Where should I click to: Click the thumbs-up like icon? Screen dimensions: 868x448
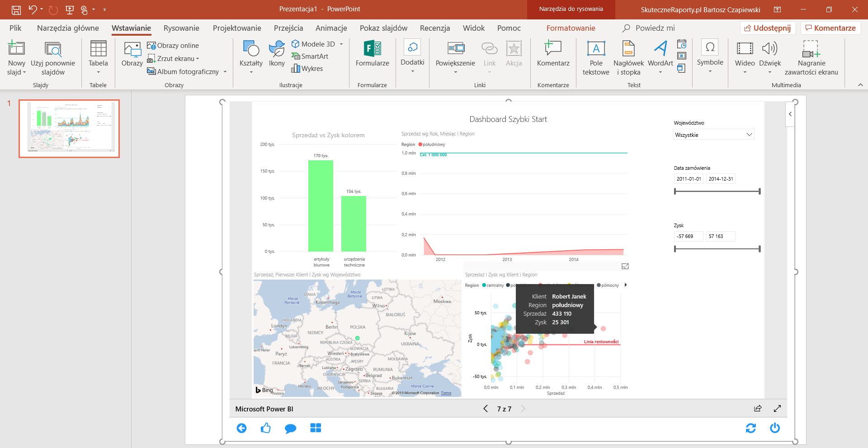(266, 428)
